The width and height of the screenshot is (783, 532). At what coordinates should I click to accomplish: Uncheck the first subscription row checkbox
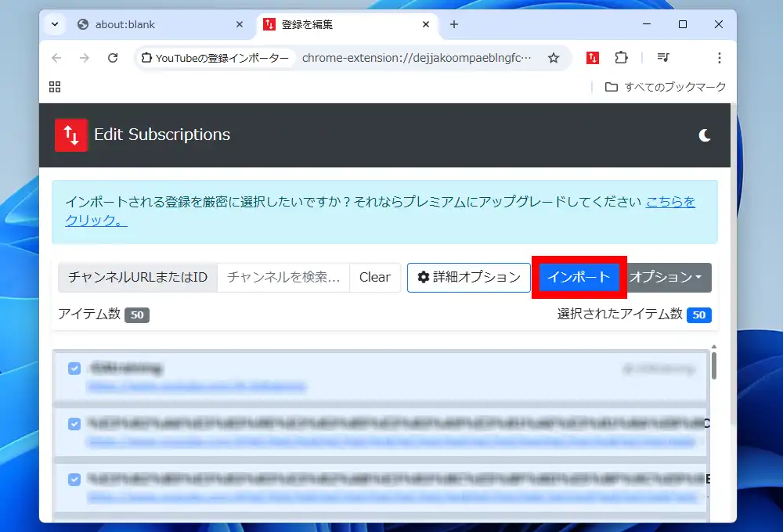point(74,368)
